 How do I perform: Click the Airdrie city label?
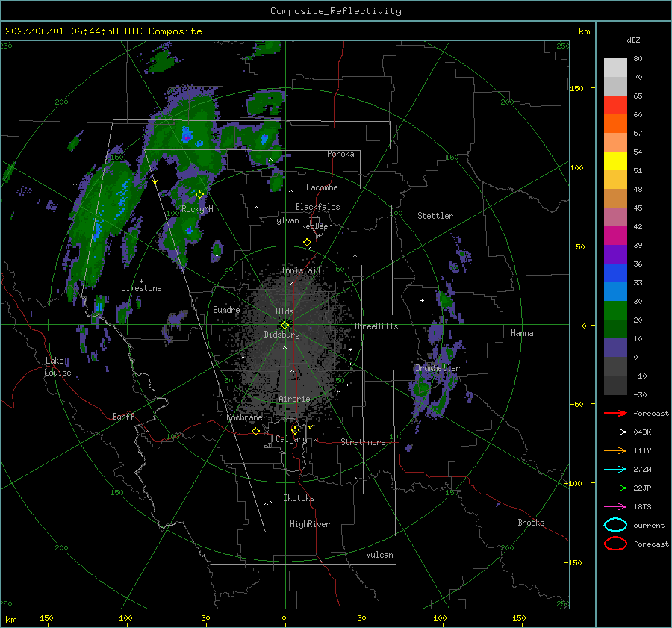pos(294,399)
